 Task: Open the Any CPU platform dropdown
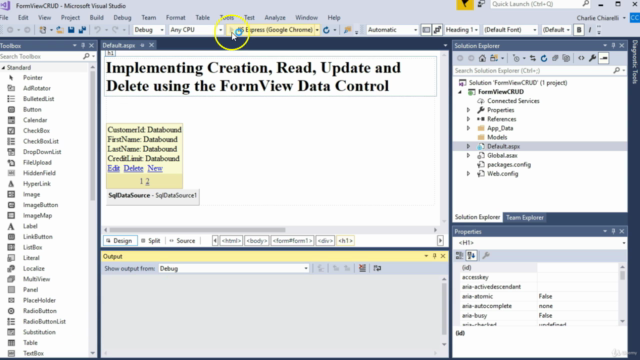coord(196,30)
